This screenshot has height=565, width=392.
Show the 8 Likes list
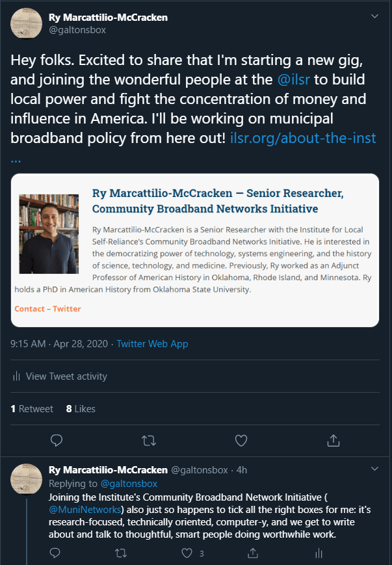81,409
